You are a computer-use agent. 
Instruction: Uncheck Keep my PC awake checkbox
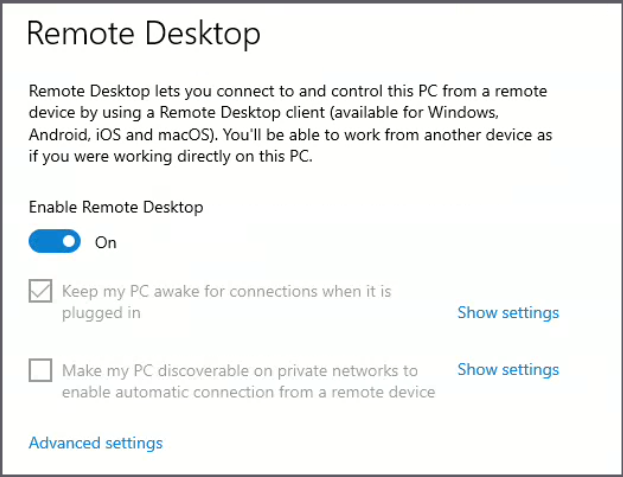point(41,292)
